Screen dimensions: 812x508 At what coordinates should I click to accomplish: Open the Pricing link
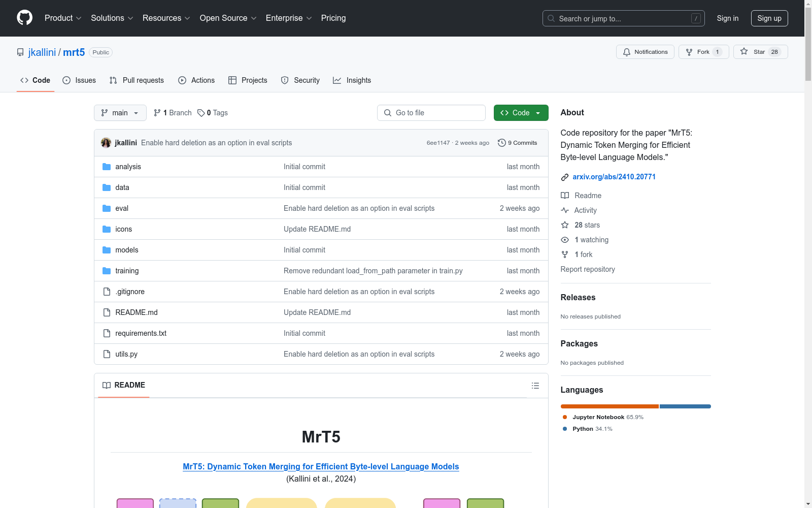click(333, 18)
